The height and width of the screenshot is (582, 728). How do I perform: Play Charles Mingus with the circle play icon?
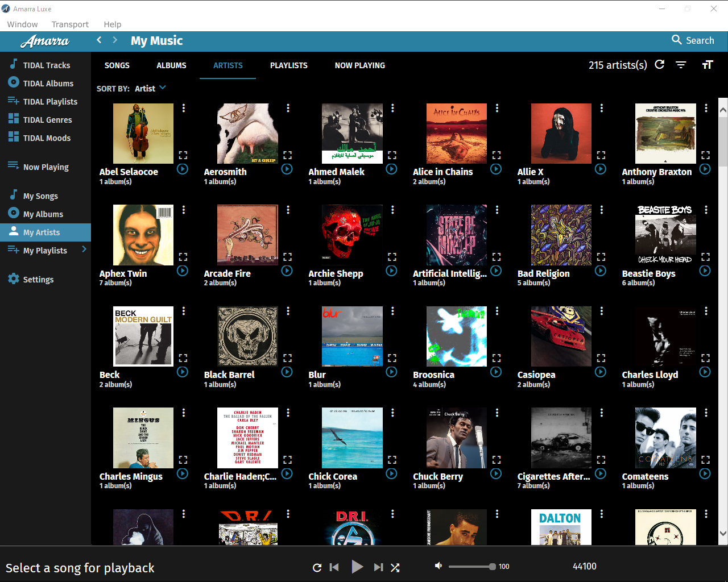[x=183, y=473]
